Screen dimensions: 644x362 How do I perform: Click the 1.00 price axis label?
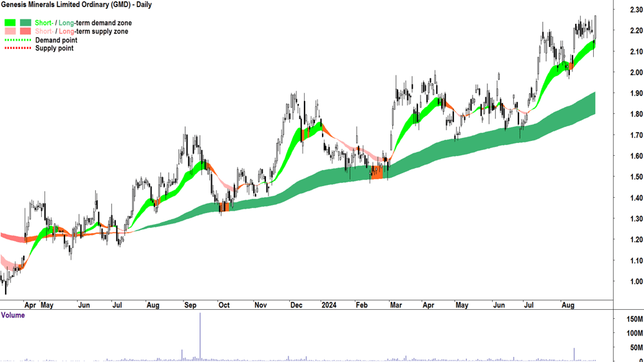tap(636, 281)
